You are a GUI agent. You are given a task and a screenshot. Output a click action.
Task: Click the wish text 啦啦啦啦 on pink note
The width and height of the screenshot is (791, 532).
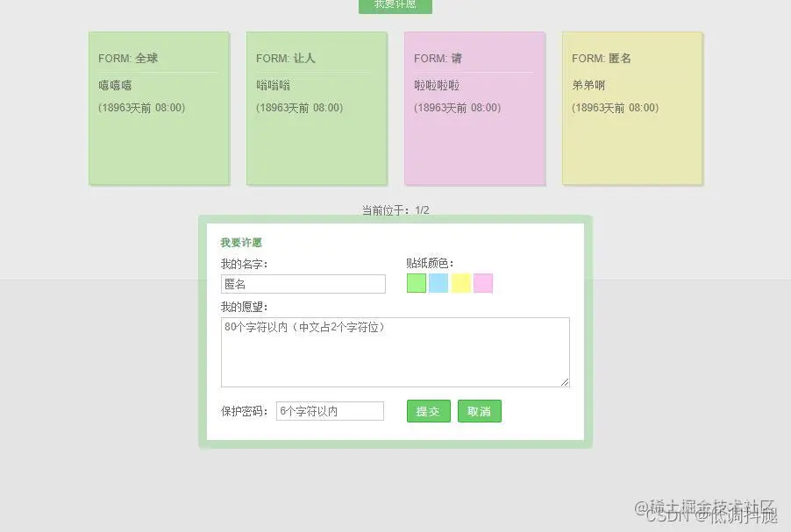[x=434, y=84]
